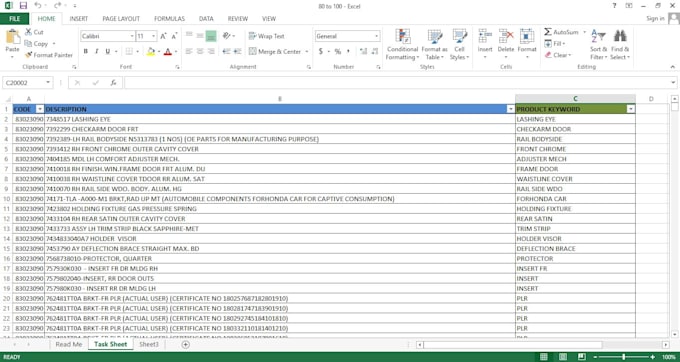Toggle align text left
The height and width of the screenshot is (362, 680).
[x=189, y=51]
